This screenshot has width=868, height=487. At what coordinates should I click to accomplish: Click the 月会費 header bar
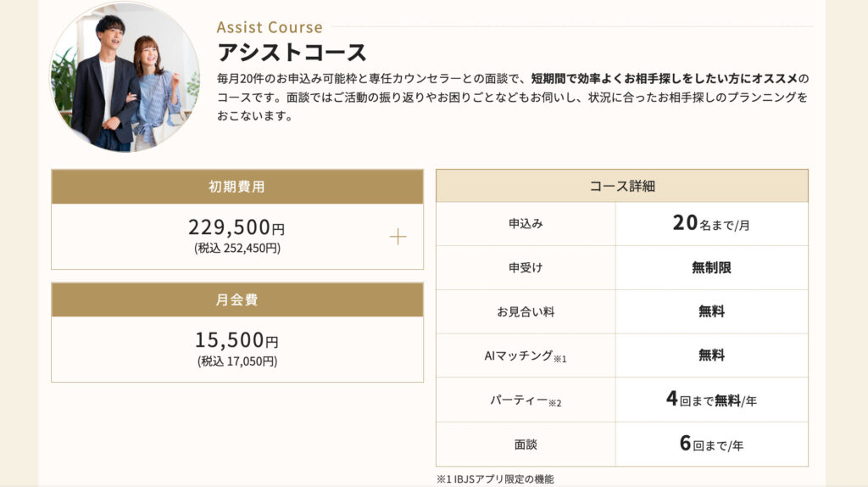click(237, 299)
